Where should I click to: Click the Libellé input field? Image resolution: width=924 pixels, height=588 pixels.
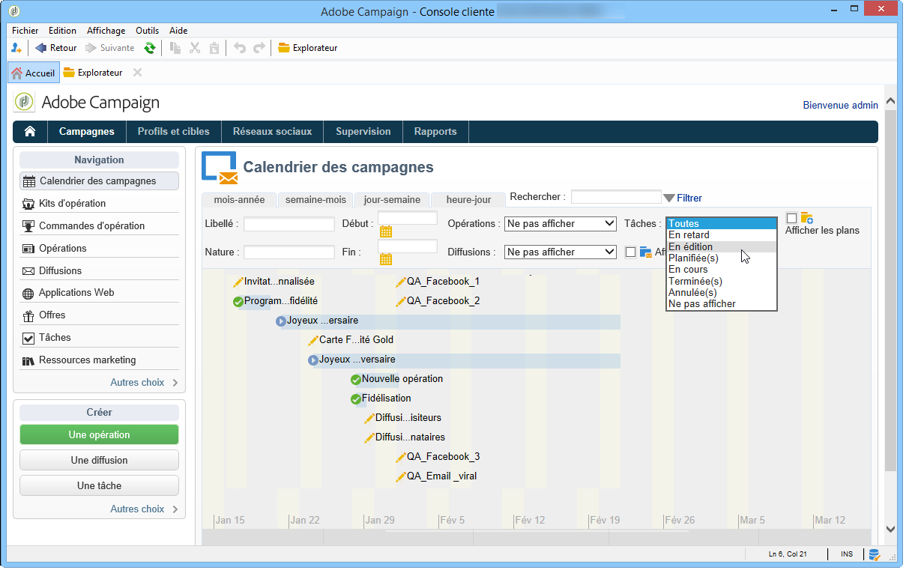[x=289, y=224]
